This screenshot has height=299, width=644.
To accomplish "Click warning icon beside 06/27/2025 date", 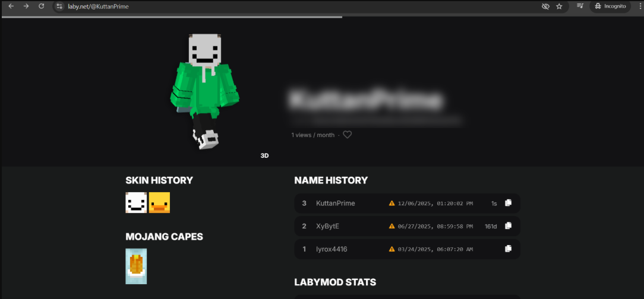I will (392, 226).
